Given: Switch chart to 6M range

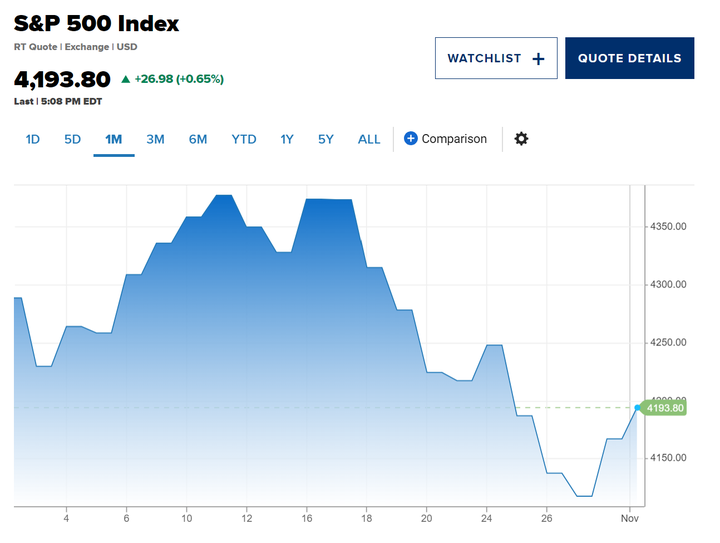Looking at the screenshot, I should pyautogui.click(x=198, y=139).
